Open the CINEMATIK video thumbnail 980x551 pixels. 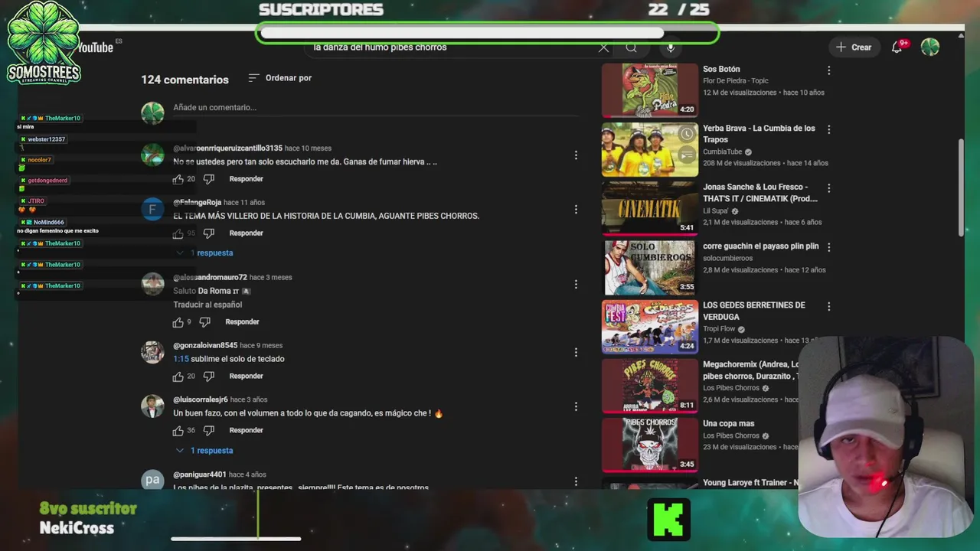tap(650, 208)
